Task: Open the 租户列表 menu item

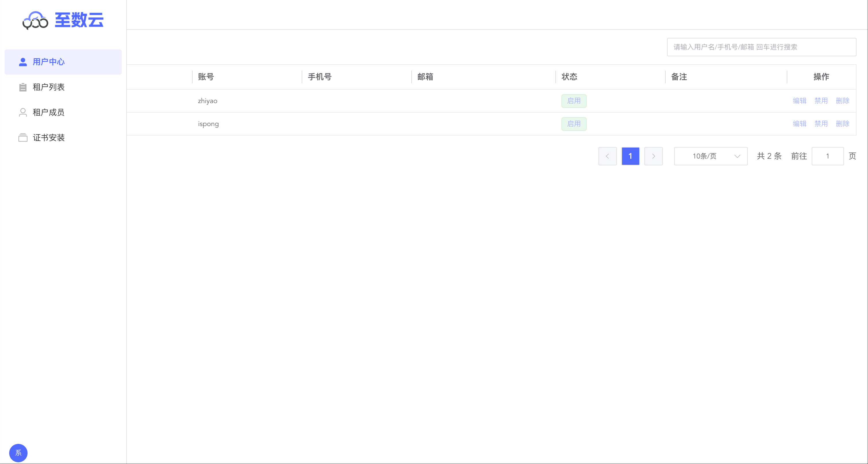Action: tap(49, 87)
